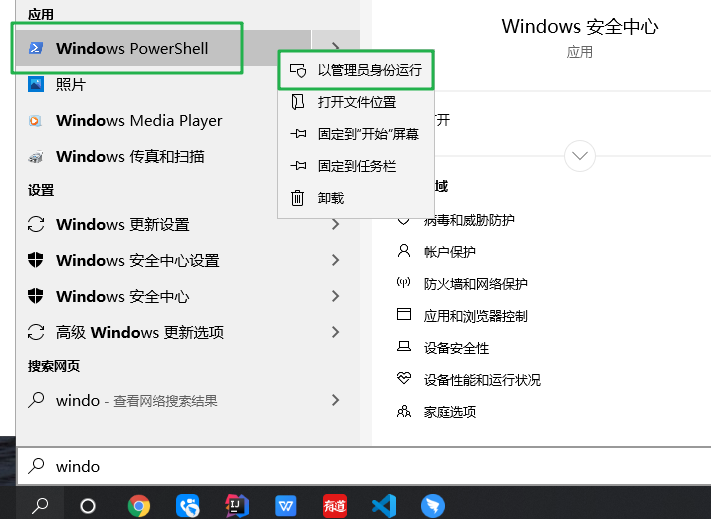711x519 pixels.
Task: Open 帐户保护 link
Action: (x=450, y=252)
